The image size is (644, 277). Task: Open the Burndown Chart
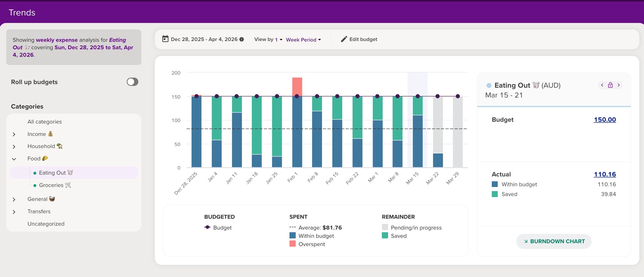(554, 241)
